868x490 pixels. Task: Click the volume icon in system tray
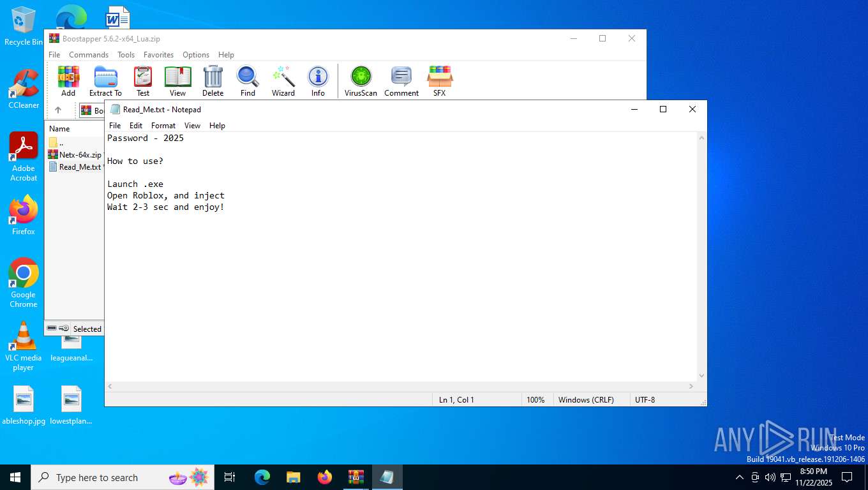pos(770,477)
